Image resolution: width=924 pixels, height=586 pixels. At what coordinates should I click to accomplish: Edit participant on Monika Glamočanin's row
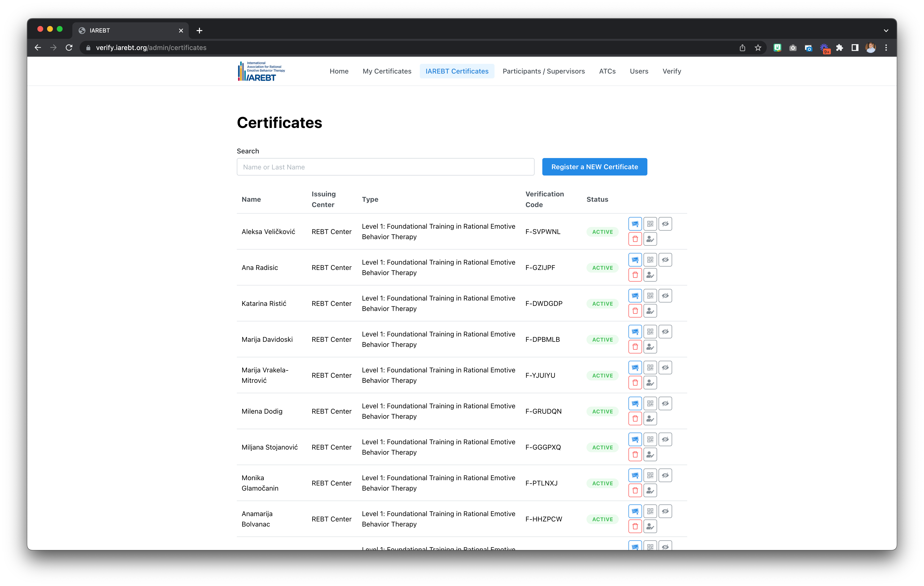click(650, 490)
